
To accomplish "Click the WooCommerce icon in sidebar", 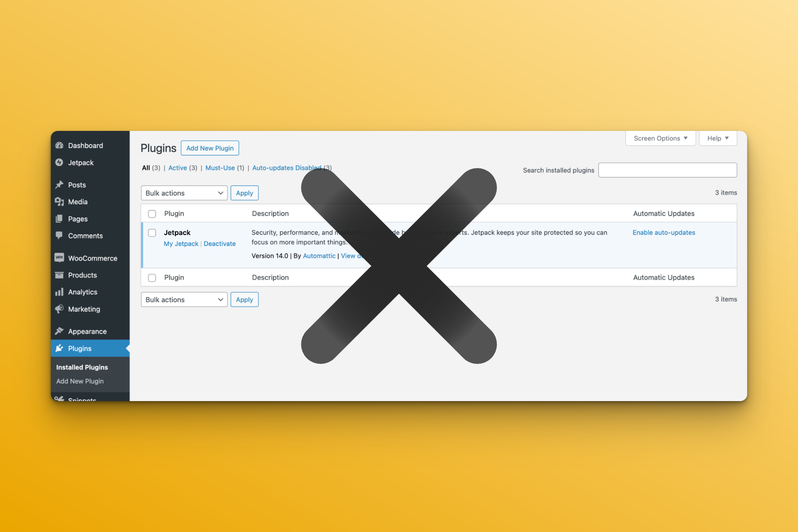I will [x=59, y=258].
